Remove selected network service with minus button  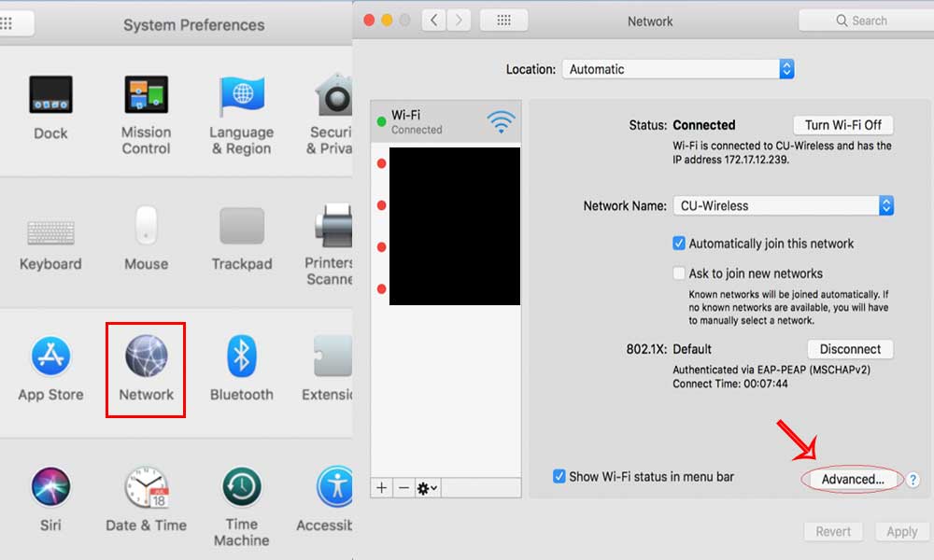click(403, 488)
